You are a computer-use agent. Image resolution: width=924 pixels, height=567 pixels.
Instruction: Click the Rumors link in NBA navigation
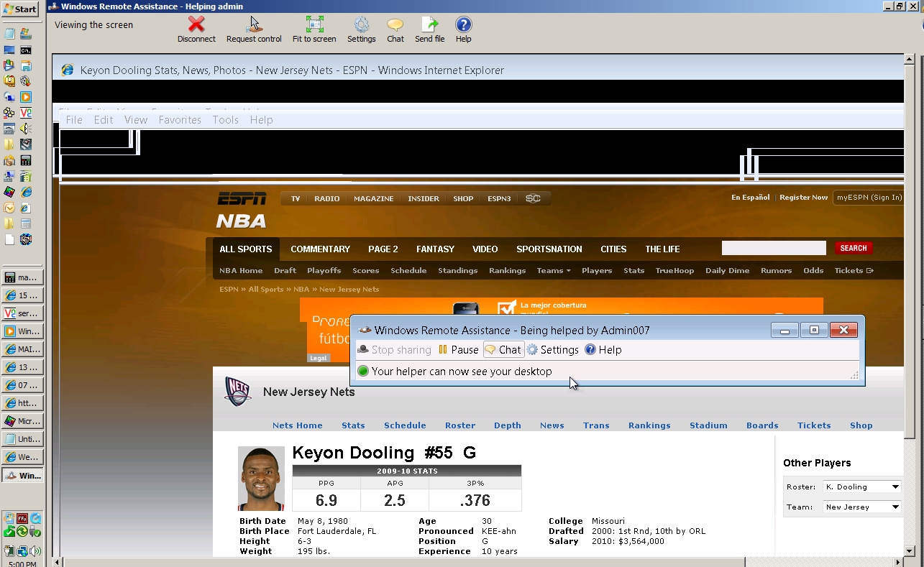pyautogui.click(x=776, y=271)
